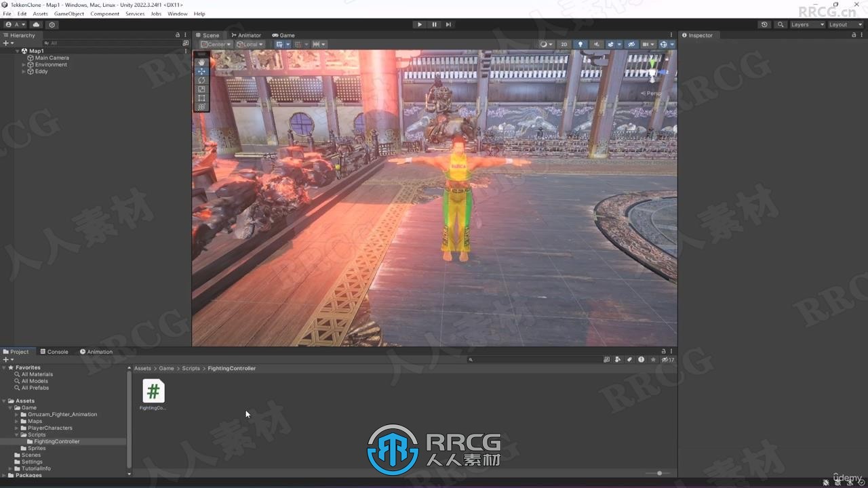Toggle 2D view mode
The height and width of the screenshot is (488, 868).
564,44
